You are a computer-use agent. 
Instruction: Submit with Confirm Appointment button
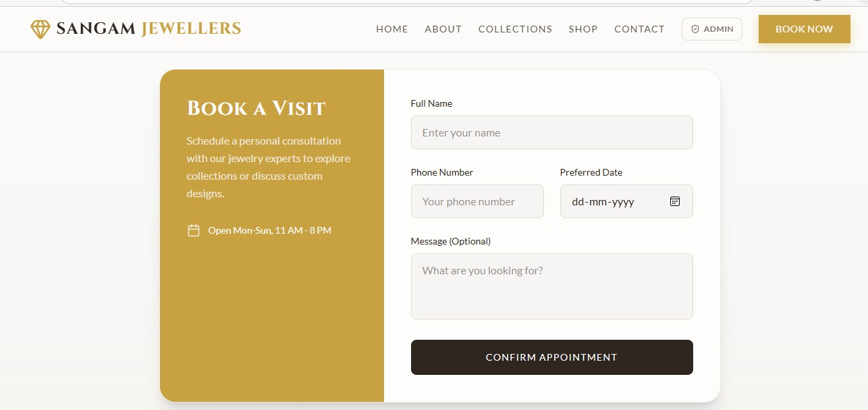[x=551, y=357]
